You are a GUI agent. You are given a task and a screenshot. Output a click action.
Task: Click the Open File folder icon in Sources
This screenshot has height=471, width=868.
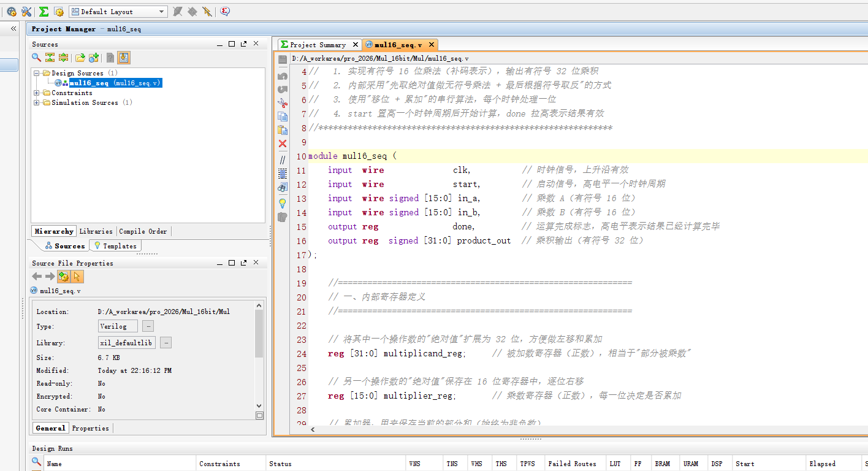[x=80, y=58]
